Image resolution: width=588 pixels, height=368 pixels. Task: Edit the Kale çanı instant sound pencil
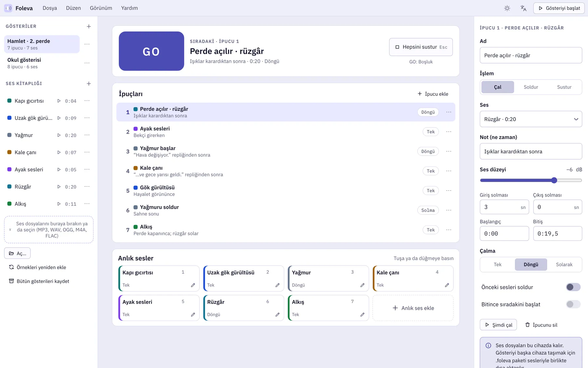447,285
